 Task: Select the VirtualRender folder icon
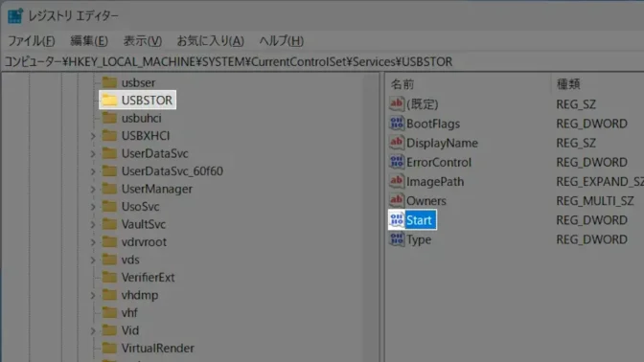(x=109, y=348)
